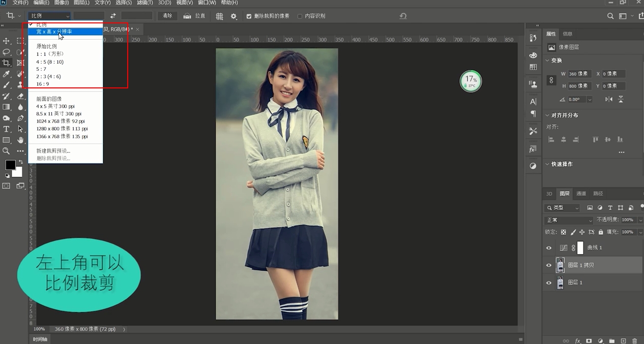Select the Zoom magnifier tool
This screenshot has width=644, height=344.
(x=7, y=151)
